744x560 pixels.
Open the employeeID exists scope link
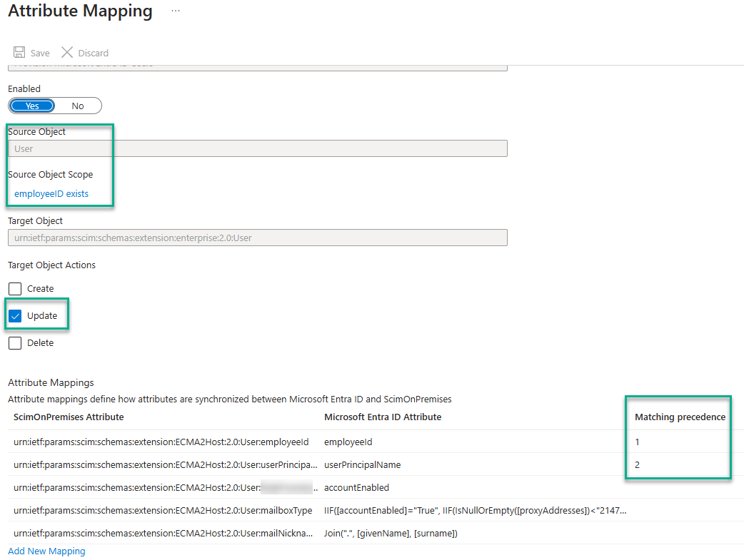tap(51, 194)
